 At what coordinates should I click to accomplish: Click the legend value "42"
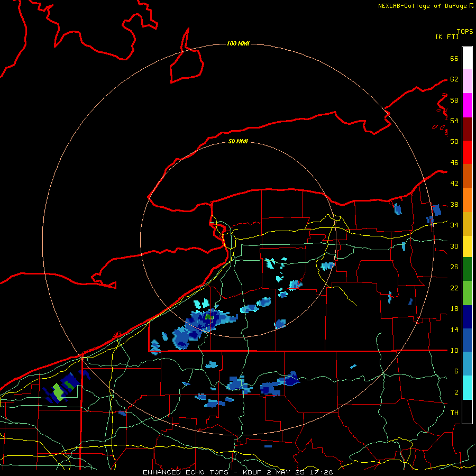[x=454, y=184]
